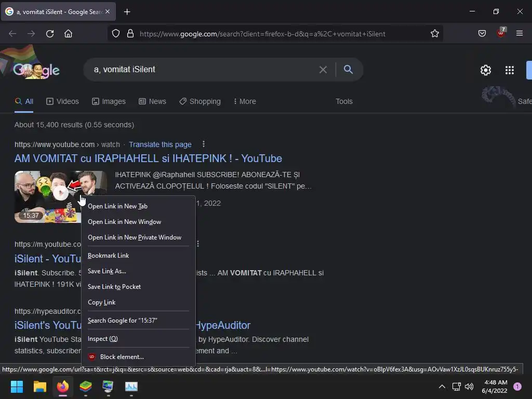The height and width of the screenshot is (399, 532).
Task: Go back to the previous page
Action: pos(12,34)
